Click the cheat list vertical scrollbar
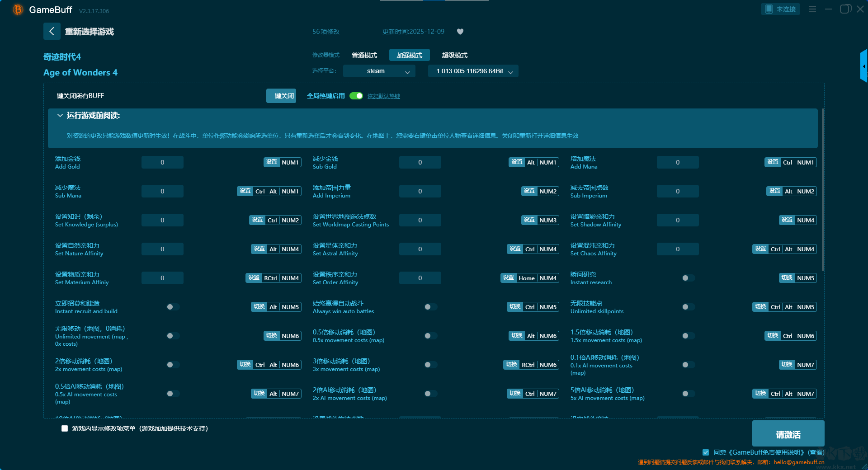 click(x=822, y=190)
